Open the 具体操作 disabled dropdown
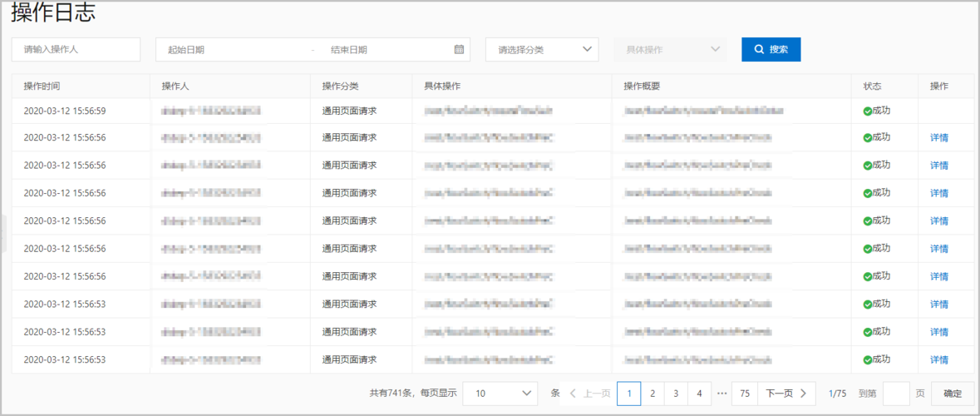This screenshot has width=980, height=416. click(x=670, y=49)
